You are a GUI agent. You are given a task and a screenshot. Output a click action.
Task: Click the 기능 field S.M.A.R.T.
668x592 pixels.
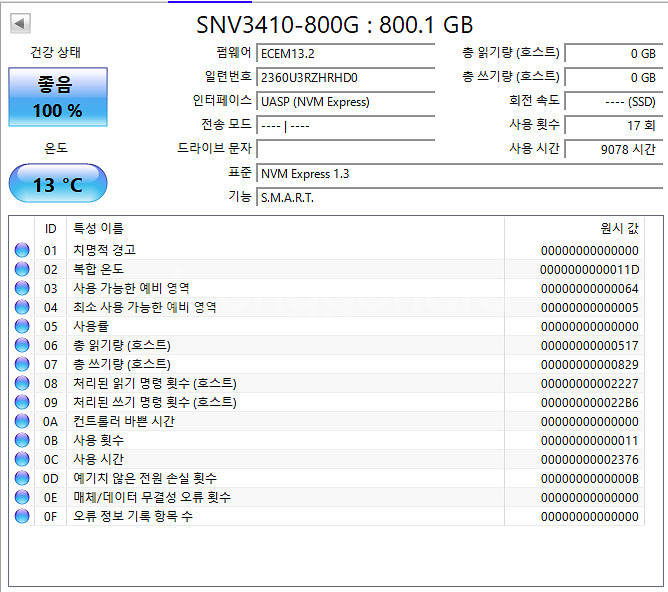(x=459, y=198)
